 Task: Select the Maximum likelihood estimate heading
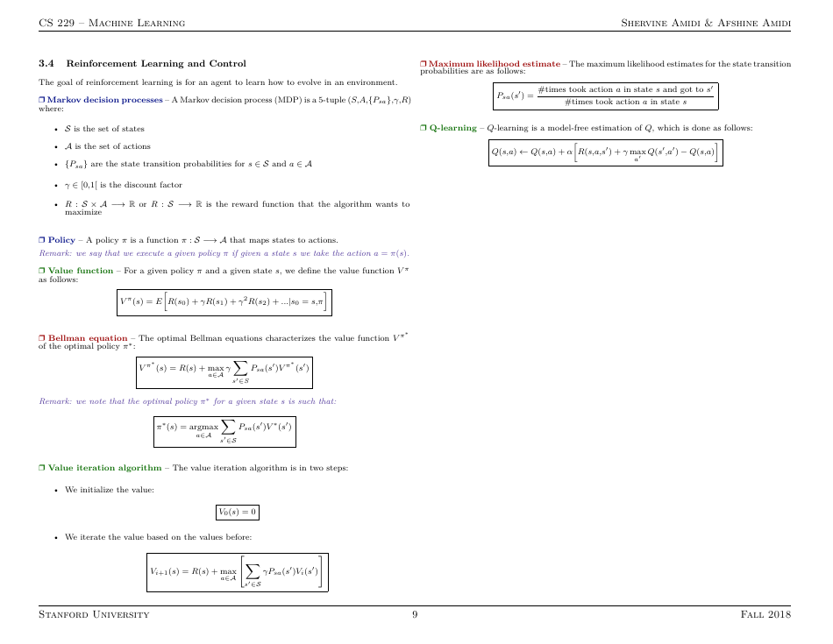tap(494, 64)
